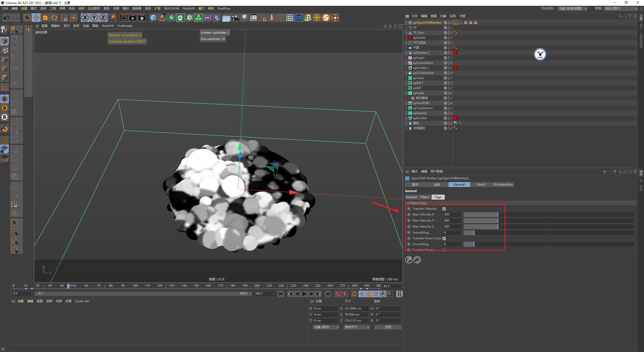
Task: Click ProRender in the viewport menu bar
Action: [125, 26]
